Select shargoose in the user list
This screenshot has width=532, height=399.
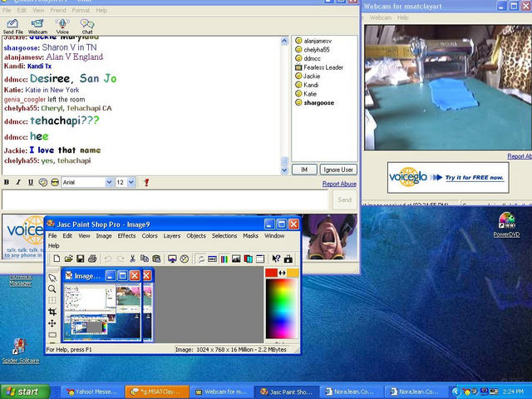pos(318,102)
